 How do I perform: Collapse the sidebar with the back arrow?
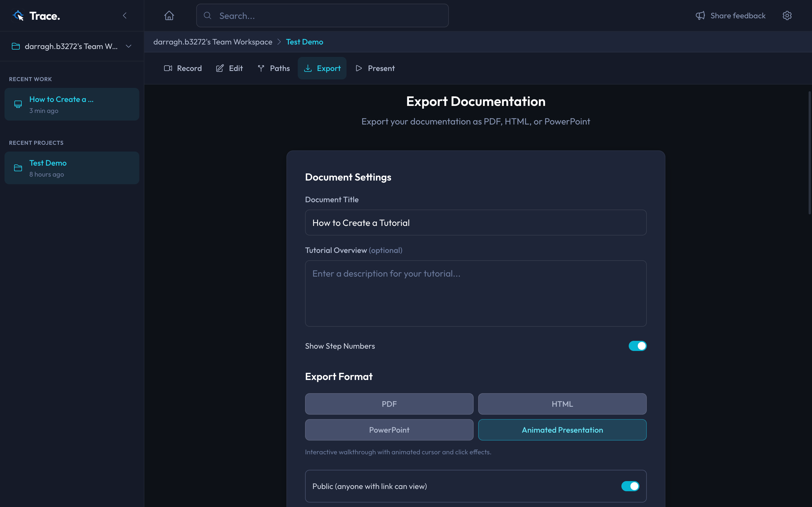[125, 15]
